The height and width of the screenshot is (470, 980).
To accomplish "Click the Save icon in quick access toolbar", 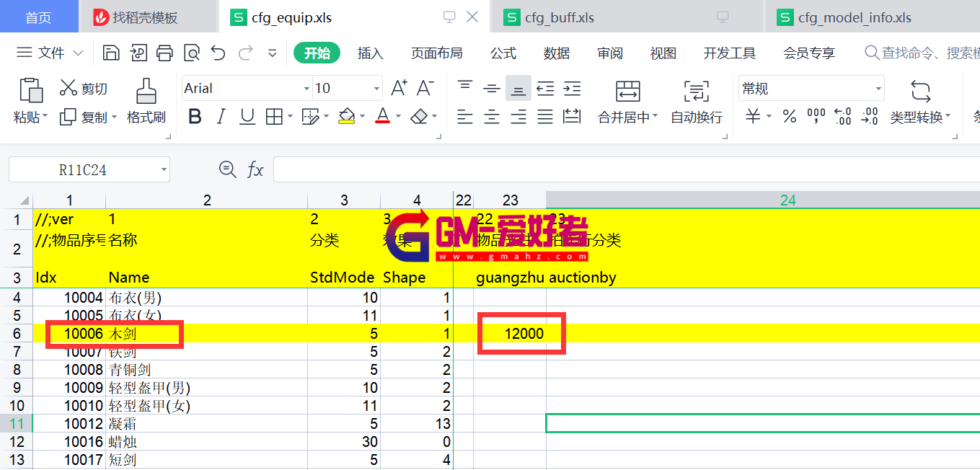I will click(111, 53).
